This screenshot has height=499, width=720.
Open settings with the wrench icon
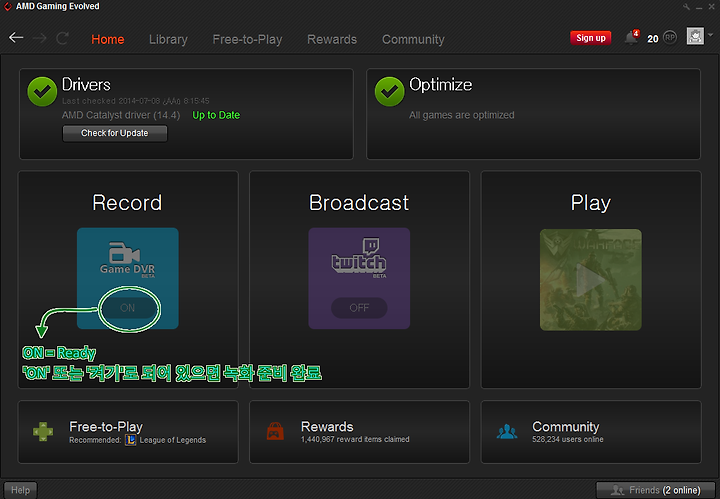click(686, 7)
